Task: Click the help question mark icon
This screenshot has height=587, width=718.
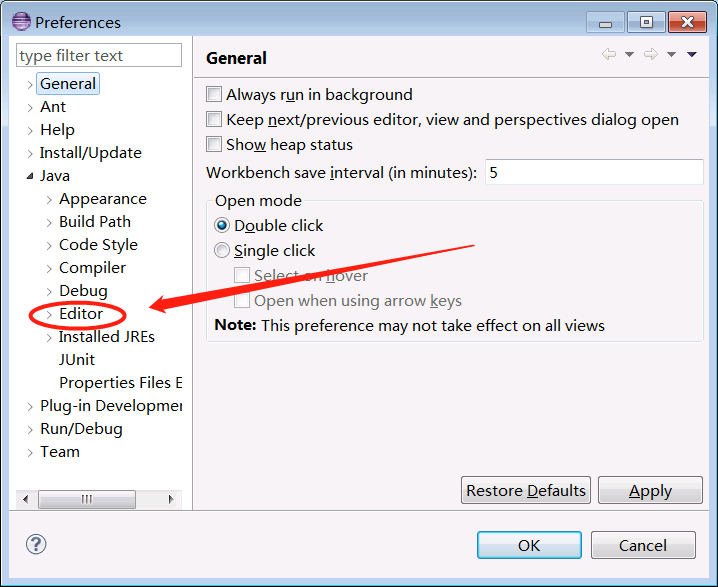Action: click(36, 544)
